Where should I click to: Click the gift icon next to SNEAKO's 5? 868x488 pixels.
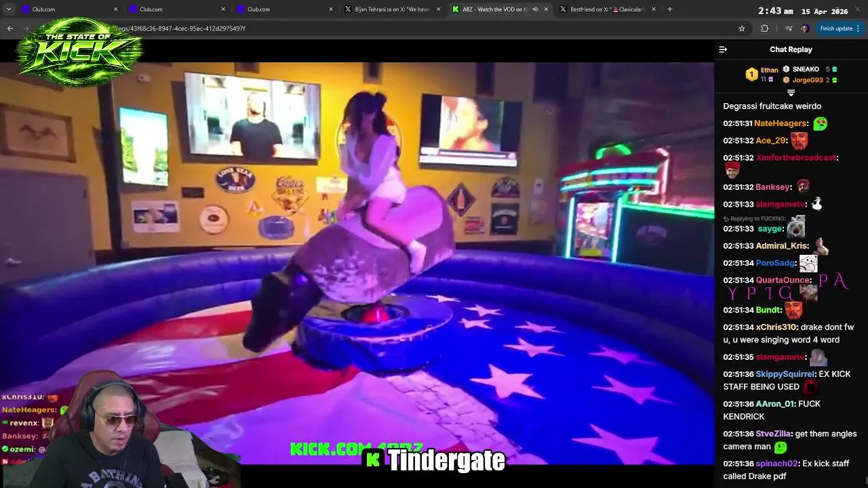point(834,69)
